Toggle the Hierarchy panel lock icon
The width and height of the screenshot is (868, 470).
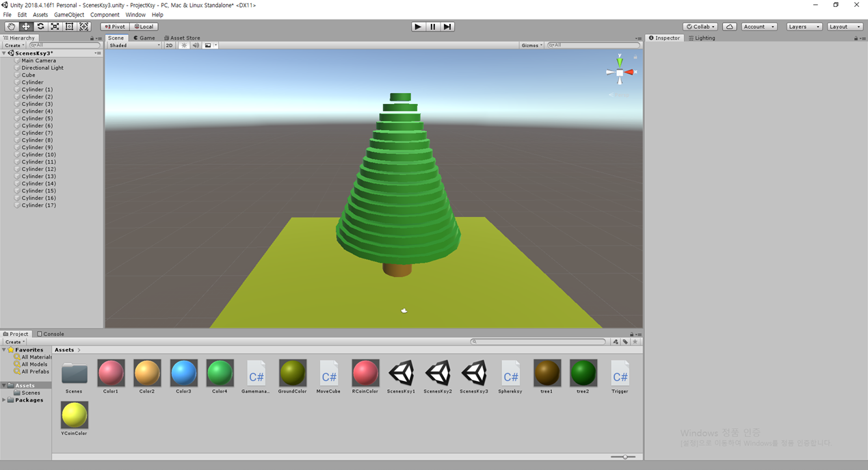[x=92, y=38]
